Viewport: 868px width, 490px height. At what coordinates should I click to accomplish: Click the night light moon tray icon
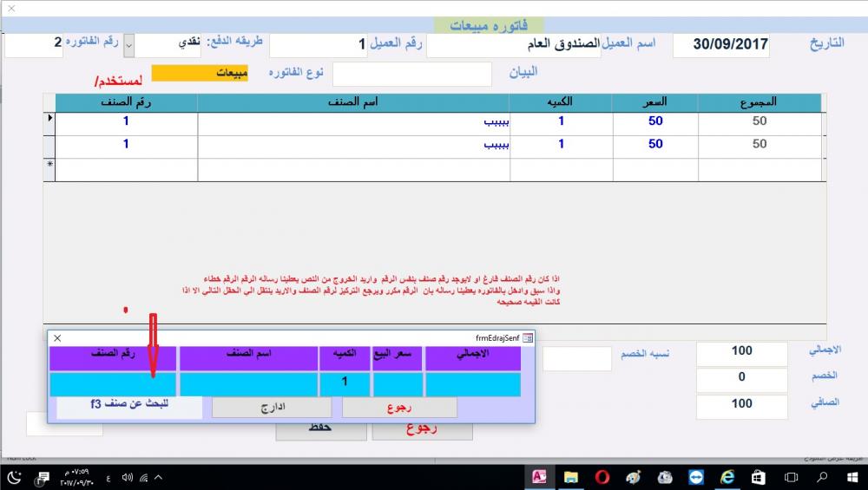(x=15, y=477)
